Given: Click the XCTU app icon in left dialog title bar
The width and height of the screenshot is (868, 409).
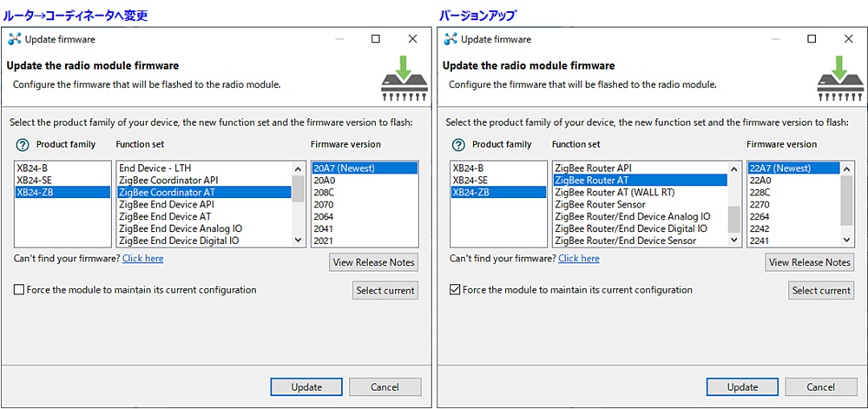Looking at the screenshot, I should point(14,39).
